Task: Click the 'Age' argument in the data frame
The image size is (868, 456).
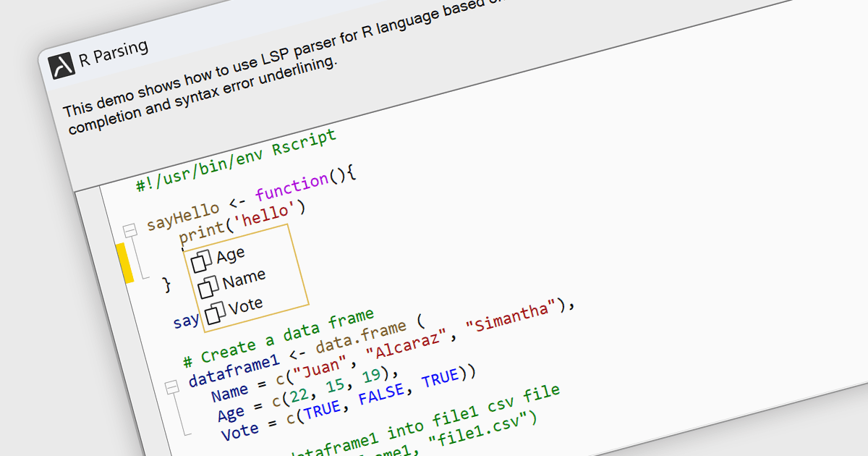Action: pos(231,415)
